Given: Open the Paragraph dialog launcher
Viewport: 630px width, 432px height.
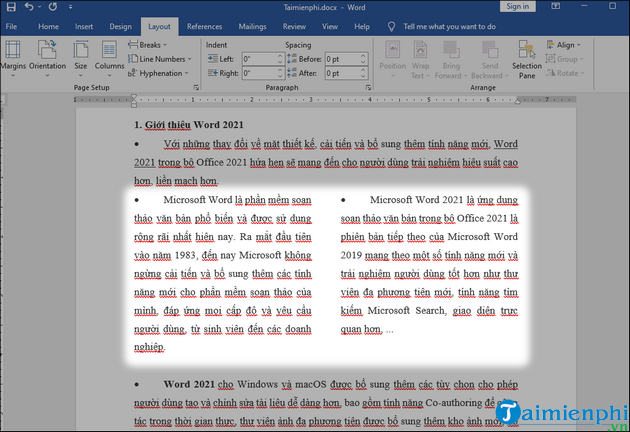Looking at the screenshot, I should [368, 87].
